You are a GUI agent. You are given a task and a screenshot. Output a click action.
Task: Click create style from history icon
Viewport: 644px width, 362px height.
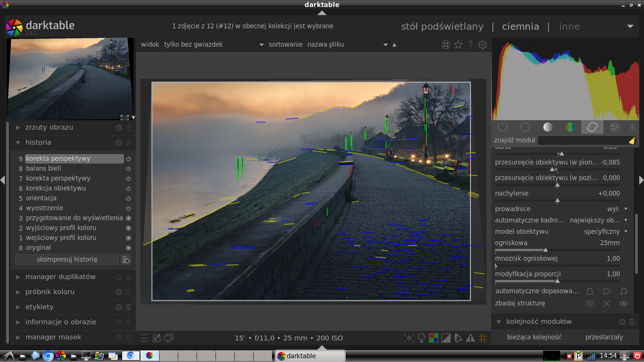[125, 260]
